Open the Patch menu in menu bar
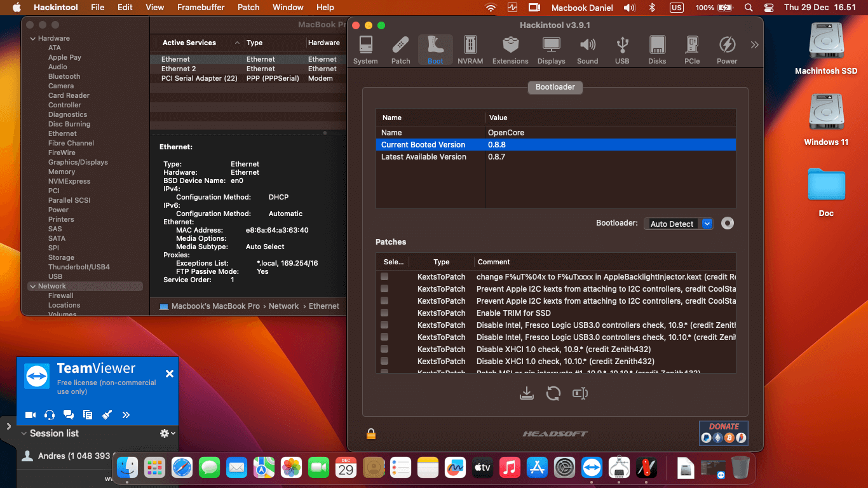This screenshot has width=868, height=488. (248, 8)
